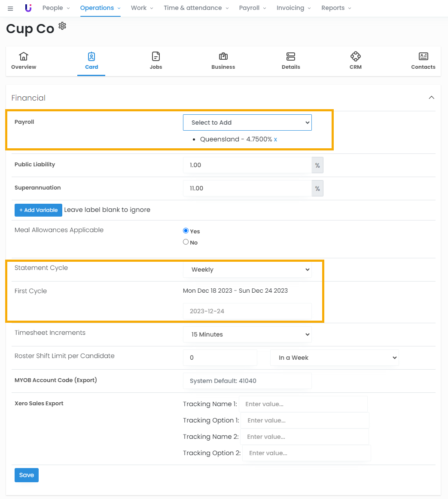Select Yes for Meal Allowances Applicable

click(x=186, y=231)
